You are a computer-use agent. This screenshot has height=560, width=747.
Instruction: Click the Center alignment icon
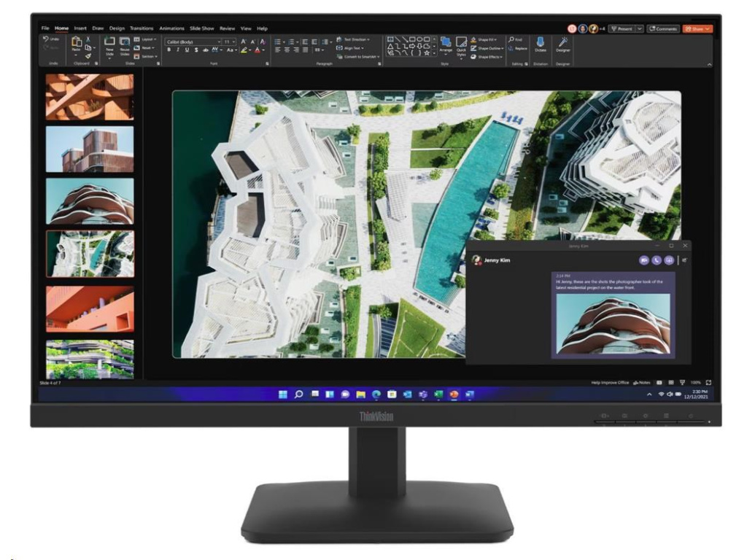tap(287, 50)
